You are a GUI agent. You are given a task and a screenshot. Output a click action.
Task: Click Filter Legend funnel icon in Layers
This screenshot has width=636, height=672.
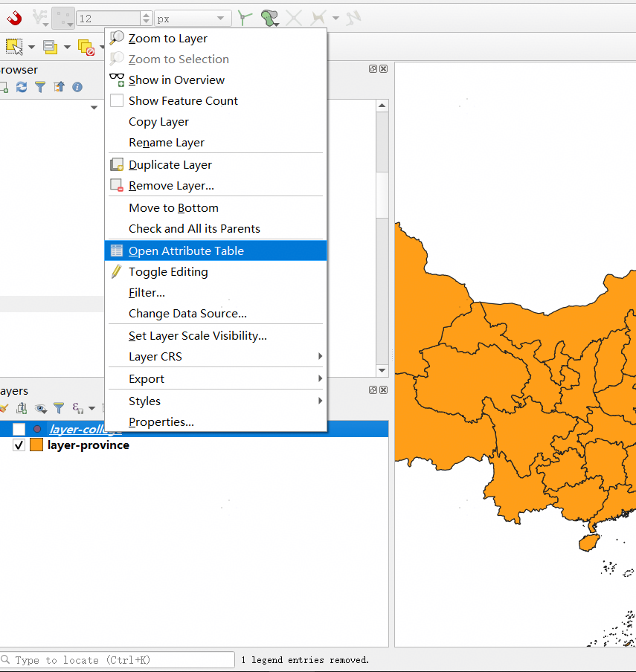click(59, 408)
